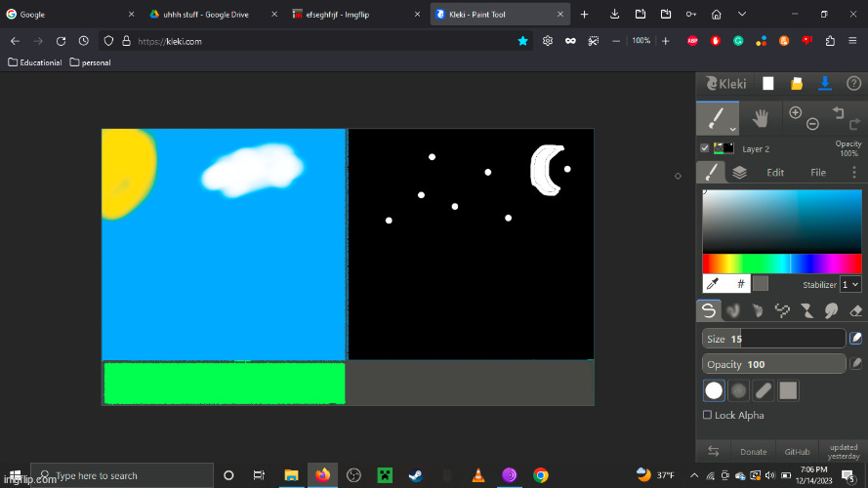Flip the panel side with swap arrows
868x488 pixels.
(714, 452)
